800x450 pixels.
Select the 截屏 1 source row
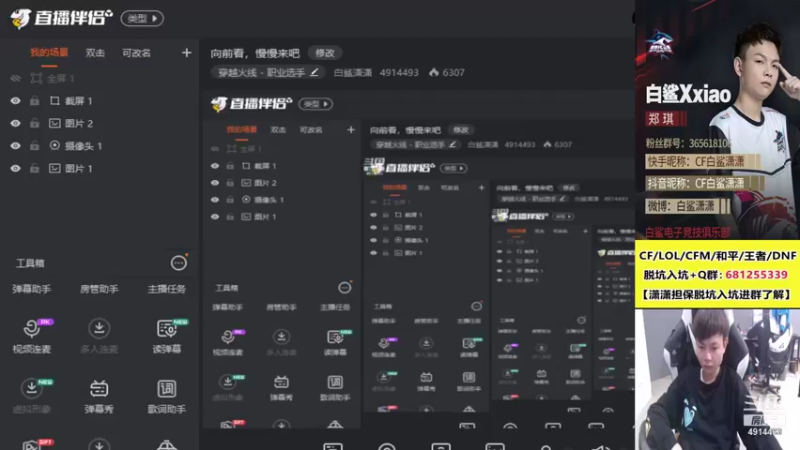point(99,101)
